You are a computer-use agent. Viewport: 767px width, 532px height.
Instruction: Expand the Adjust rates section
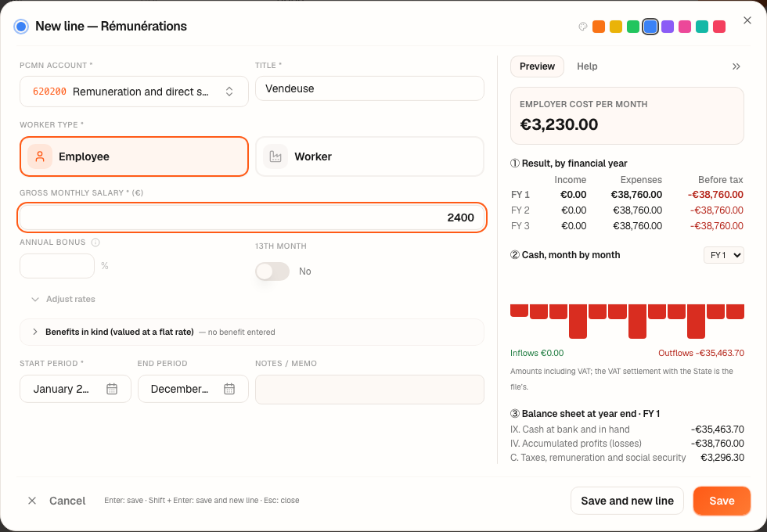click(63, 299)
